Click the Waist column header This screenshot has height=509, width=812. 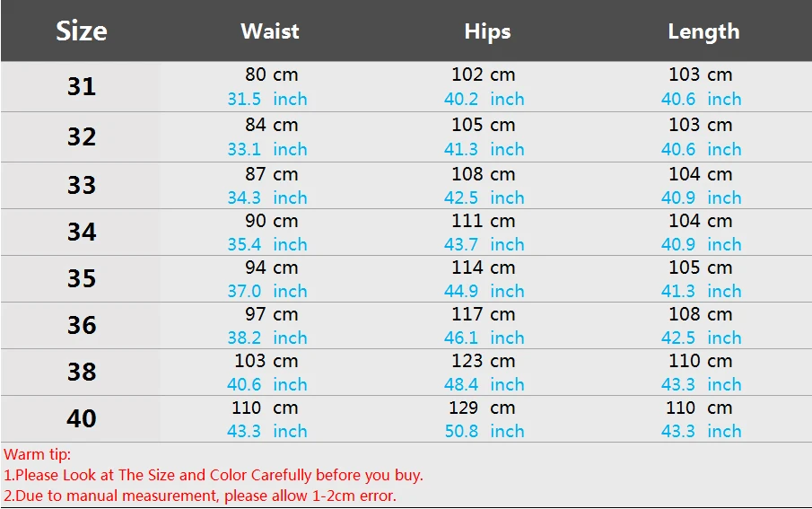coord(270,31)
